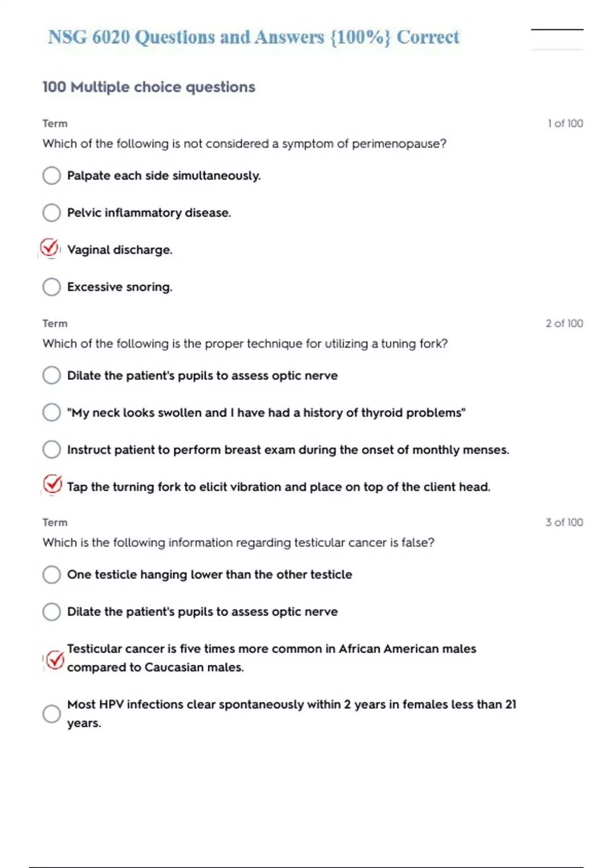Select the 'Most HPV infections clear spontaneously' option
The width and height of the screenshot is (613, 868).
(x=52, y=714)
